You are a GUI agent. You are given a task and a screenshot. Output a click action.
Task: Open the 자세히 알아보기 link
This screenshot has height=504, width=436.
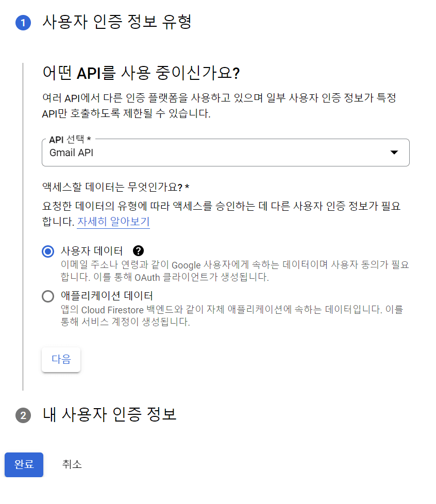(113, 222)
